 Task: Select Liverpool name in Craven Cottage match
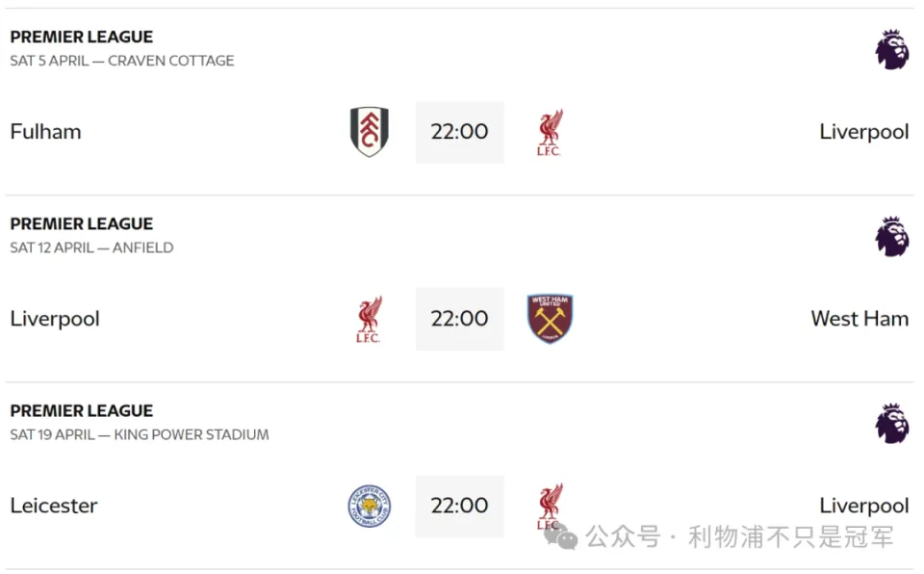864,132
